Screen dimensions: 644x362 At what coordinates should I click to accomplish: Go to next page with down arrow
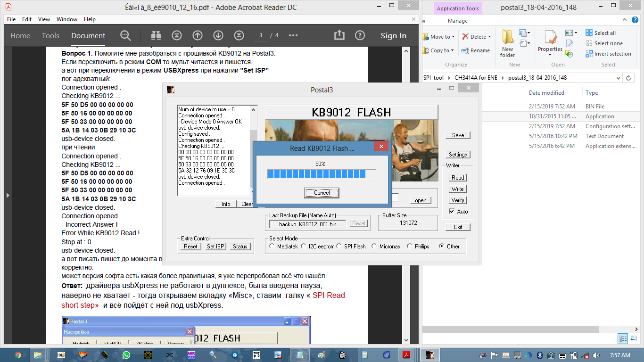coord(218,36)
